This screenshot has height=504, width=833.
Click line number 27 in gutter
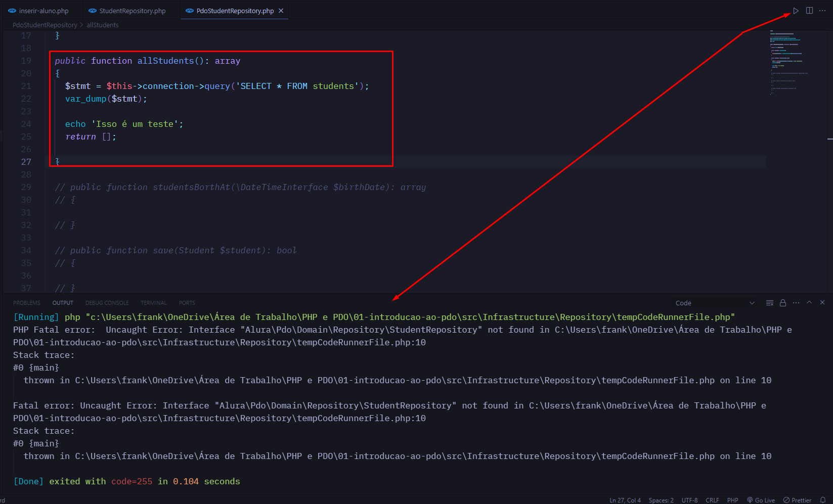click(x=26, y=162)
